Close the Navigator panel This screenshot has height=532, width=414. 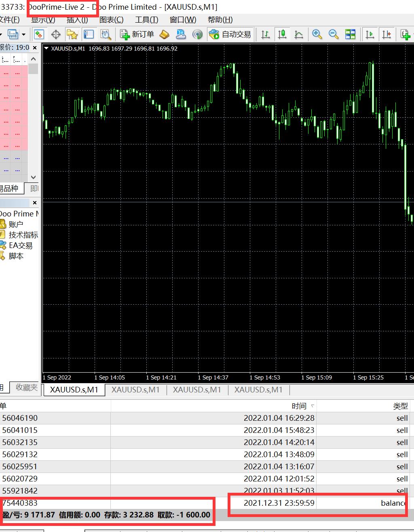[35, 203]
